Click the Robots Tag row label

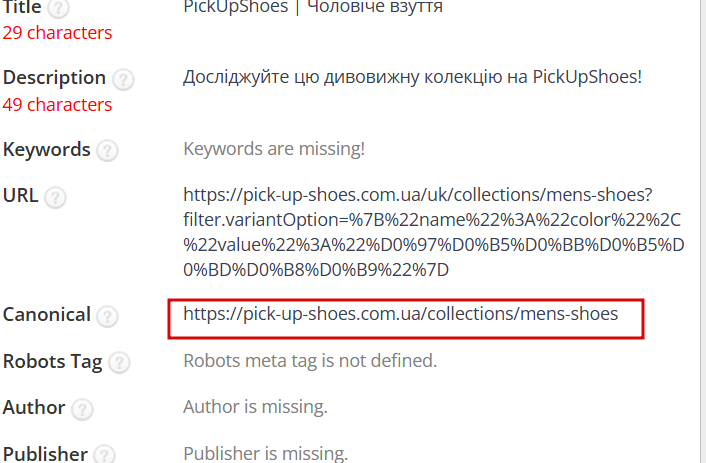[x=51, y=361]
